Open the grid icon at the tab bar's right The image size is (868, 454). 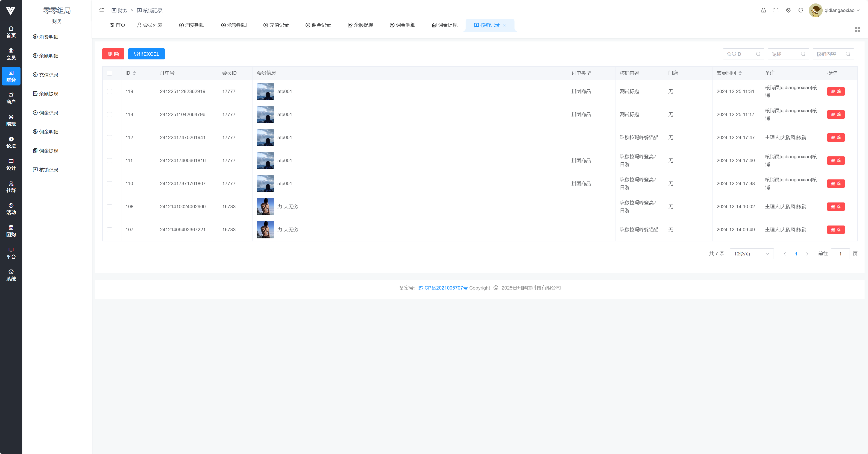pyautogui.click(x=858, y=30)
